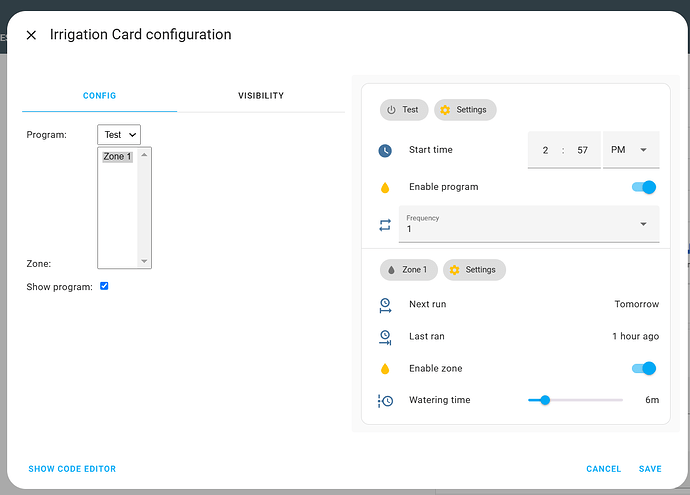
Task: Click the Next run clock-arrow icon
Action: [385, 305]
